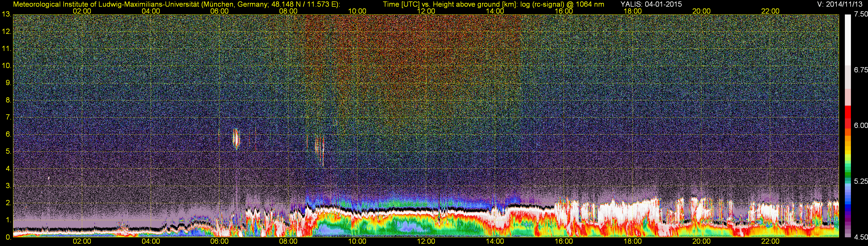Click 06:00 on the upper time axis
Image resolution: width=868 pixels, height=246 pixels.
pyautogui.click(x=219, y=11)
